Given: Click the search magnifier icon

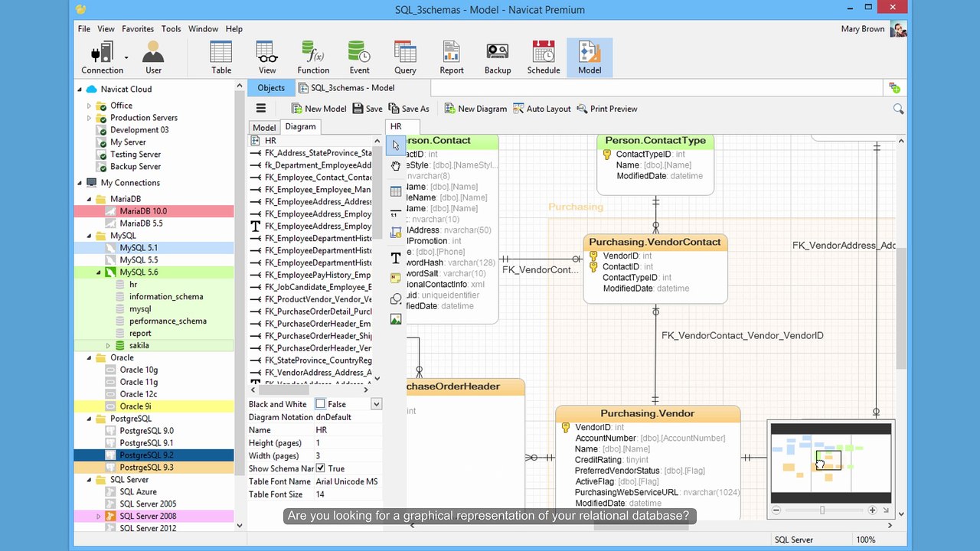Looking at the screenshot, I should coord(898,109).
